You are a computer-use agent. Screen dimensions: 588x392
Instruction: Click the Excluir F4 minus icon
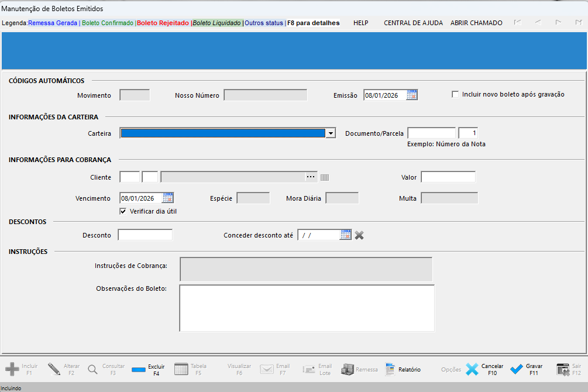coord(139,370)
